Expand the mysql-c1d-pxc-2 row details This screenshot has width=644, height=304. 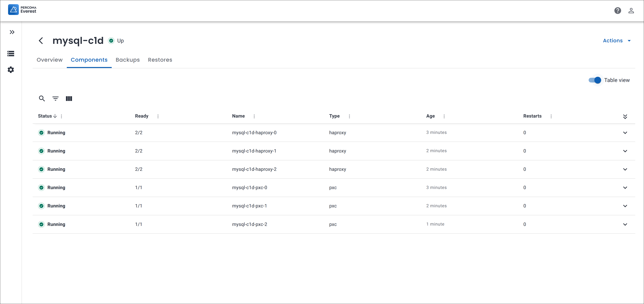[x=625, y=224]
